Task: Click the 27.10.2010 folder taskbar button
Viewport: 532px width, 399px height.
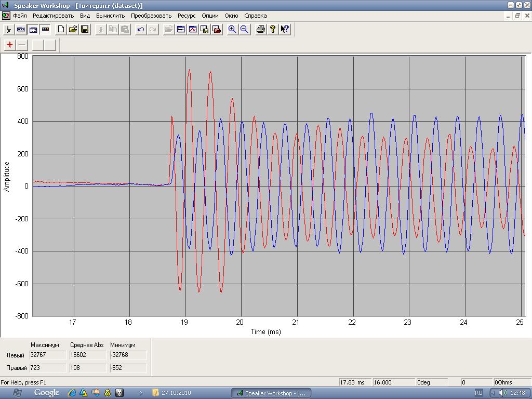Action: [x=172, y=393]
